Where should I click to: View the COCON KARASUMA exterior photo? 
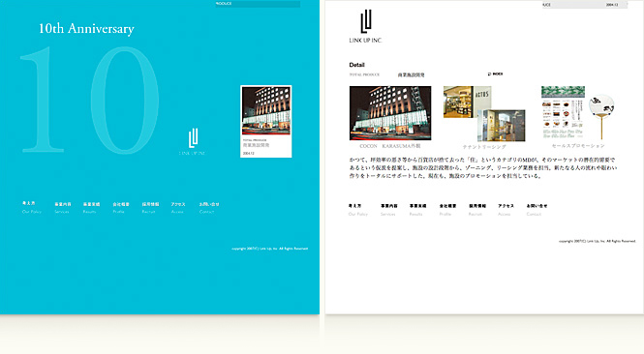point(390,113)
